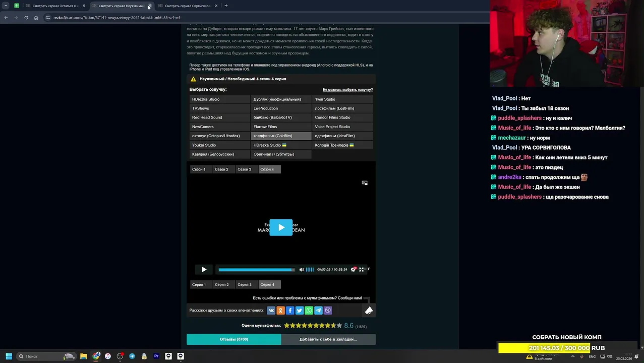Choose лостфильм (LostFilm) voiceover
The height and width of the screenshot is (363, 644).
343,108
